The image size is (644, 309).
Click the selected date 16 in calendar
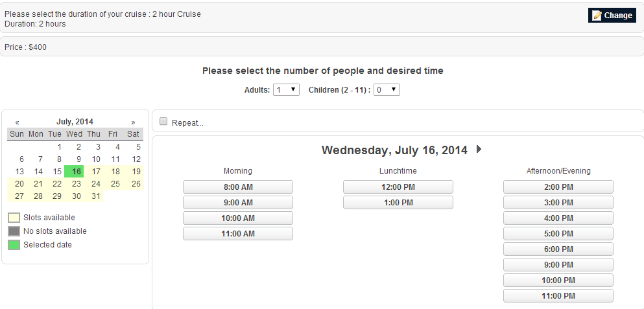click(x=76, y=172)
